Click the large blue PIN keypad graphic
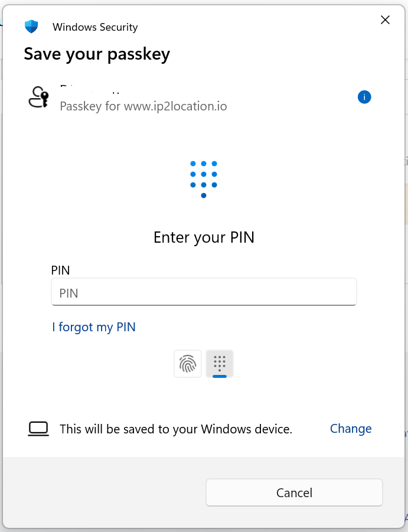408x532 pixels. click(204, 178)
